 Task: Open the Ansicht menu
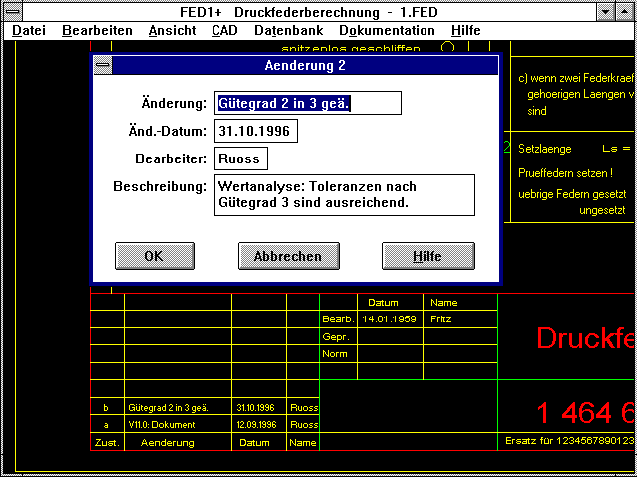coord(172,31)
